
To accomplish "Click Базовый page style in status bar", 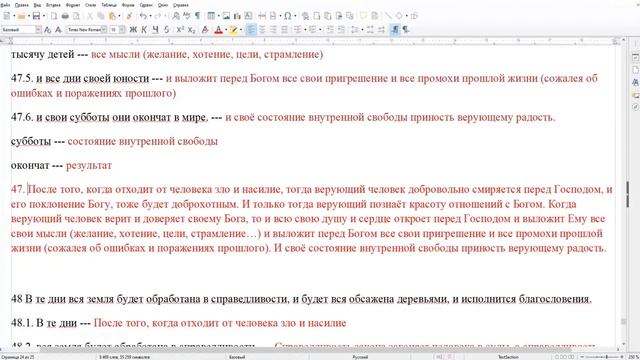I will click(237, 357).
